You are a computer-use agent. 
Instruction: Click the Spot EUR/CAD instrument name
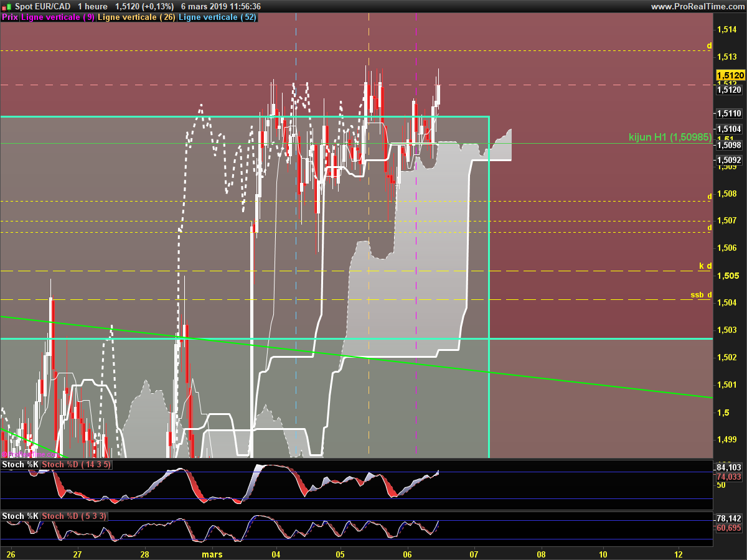tap(42, 6)
